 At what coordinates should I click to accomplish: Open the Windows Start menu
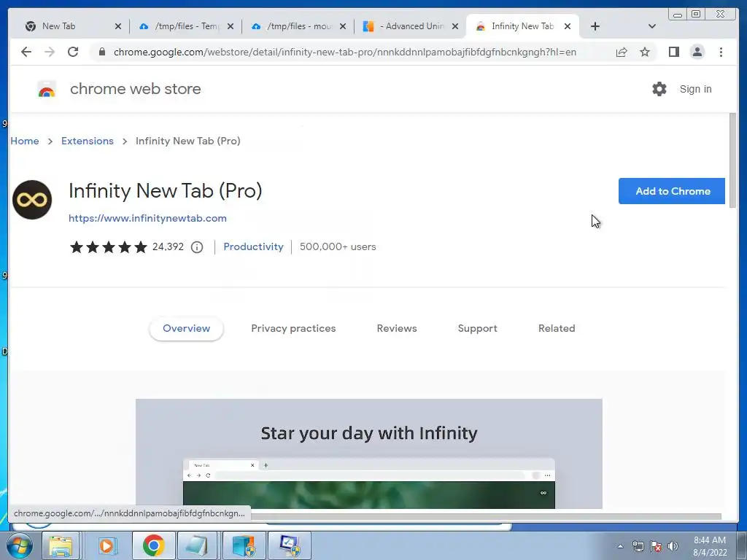point(19,545)
